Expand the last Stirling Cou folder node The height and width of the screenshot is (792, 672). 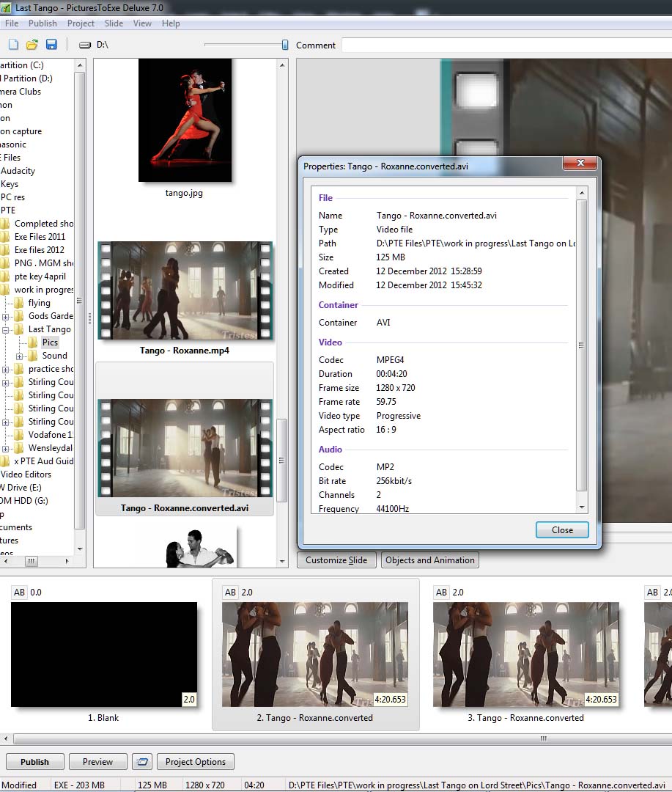tap(6, 422)
